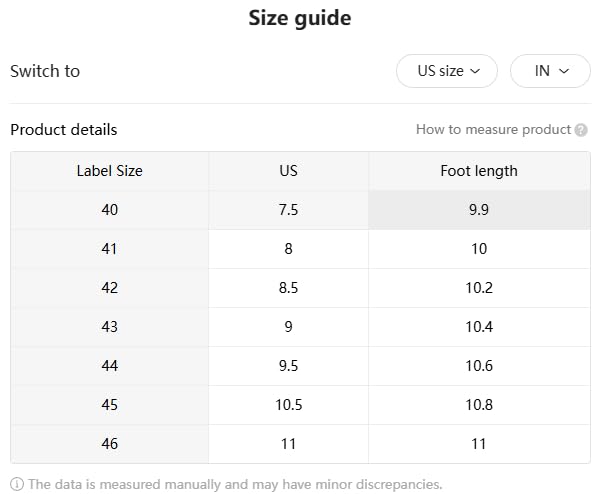Image resolution: width=603 pixels, height=494 pixels.
Task: Click the Foot length column header
Action: click(x=479, y=171)
